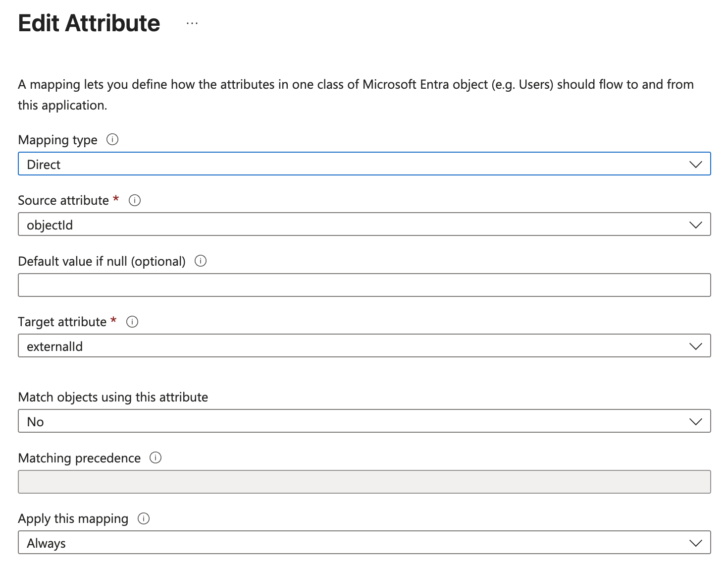This screenshot has width=728, height=572.
Task: Click the greyed-out Matching precedence field
Action: coord(364,482)
